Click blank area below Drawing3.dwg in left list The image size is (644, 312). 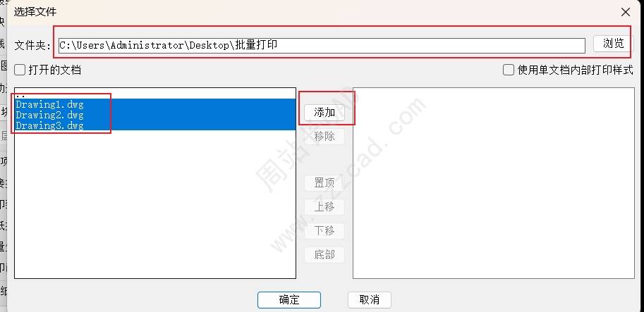(155, 204)
